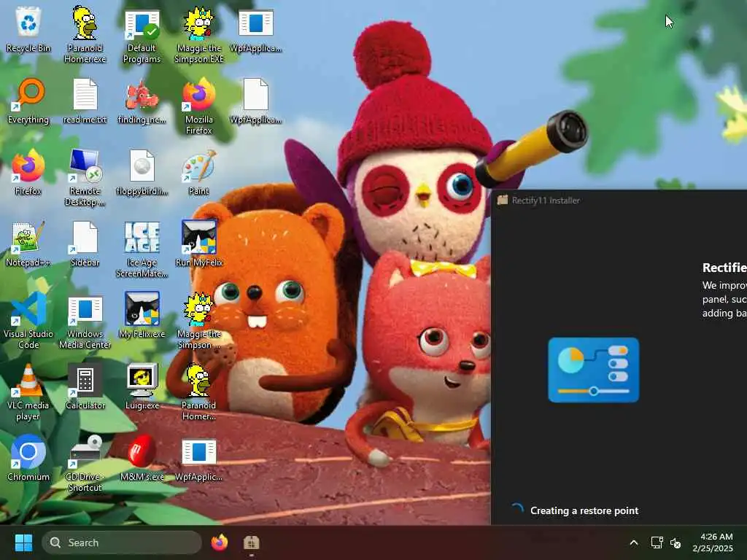Launch Windows Media Center shortcut
The height and width of the screenshot is (560, 747).
click(x=85, y=320)
